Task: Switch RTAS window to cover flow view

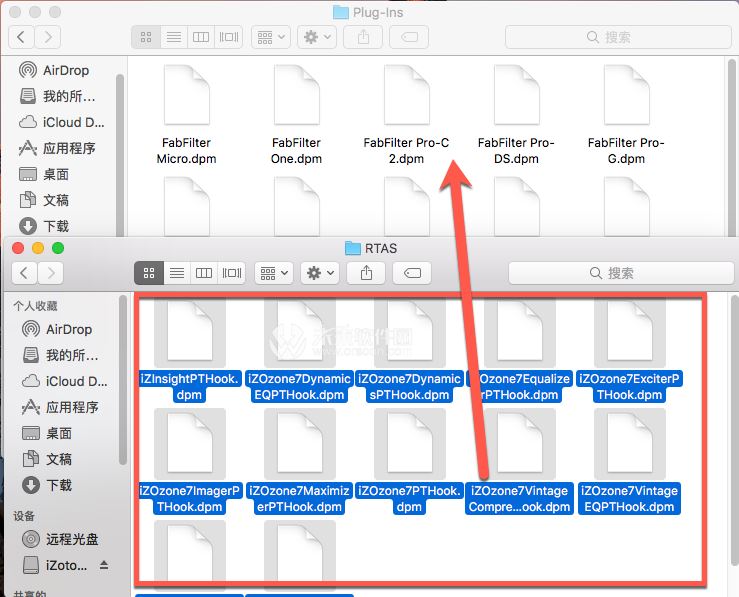Action: pos(231,273)
